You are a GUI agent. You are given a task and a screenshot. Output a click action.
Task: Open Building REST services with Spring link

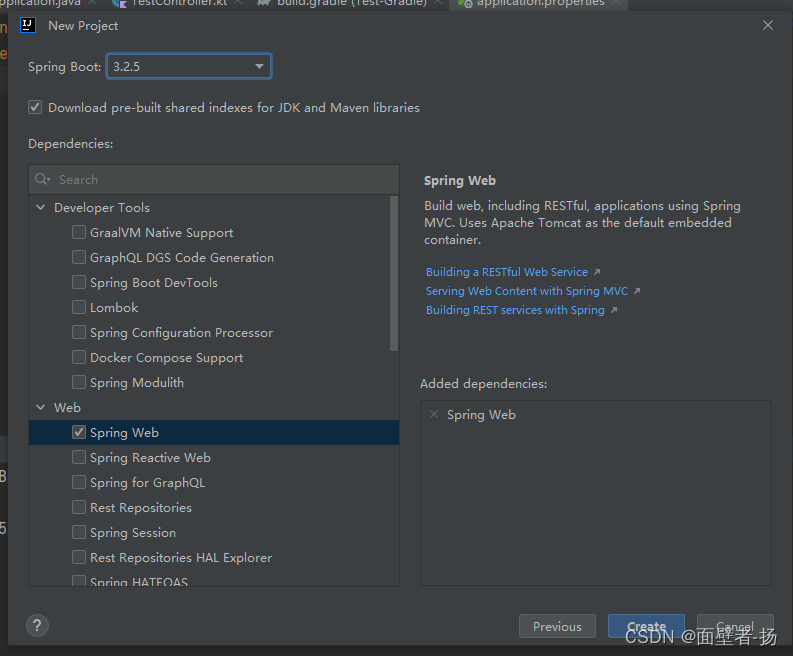(515, 310)
